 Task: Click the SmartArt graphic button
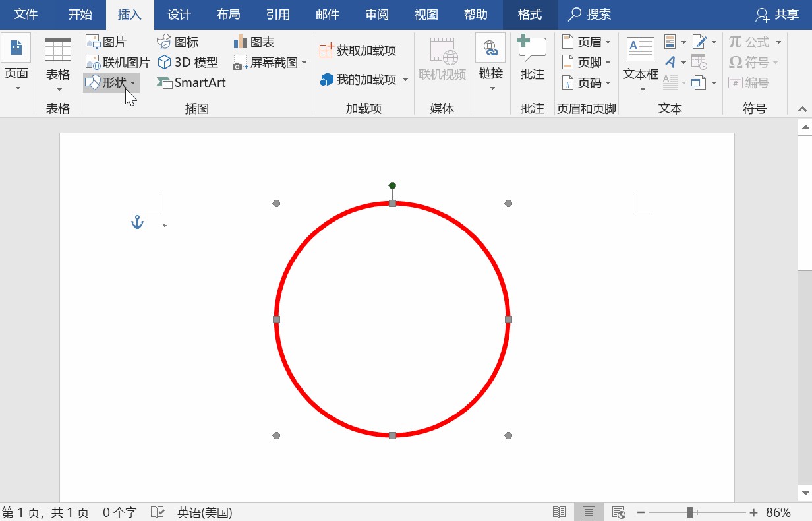click(x=191, y=83)
